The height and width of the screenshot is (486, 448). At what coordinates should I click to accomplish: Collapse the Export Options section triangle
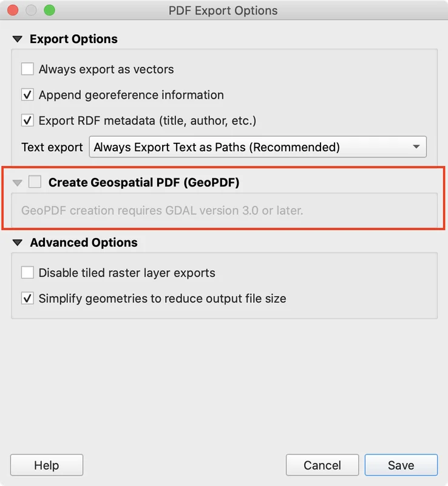[x=17, y=39]
